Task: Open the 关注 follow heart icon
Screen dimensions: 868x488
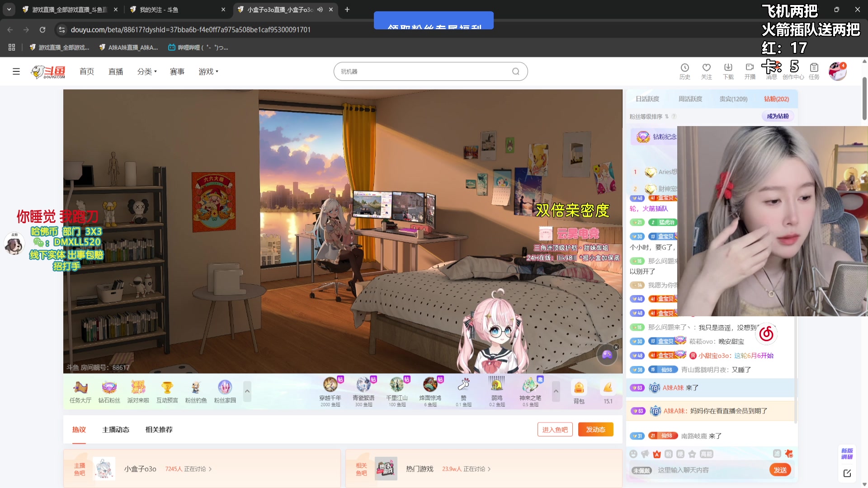Action: [707, 71]
